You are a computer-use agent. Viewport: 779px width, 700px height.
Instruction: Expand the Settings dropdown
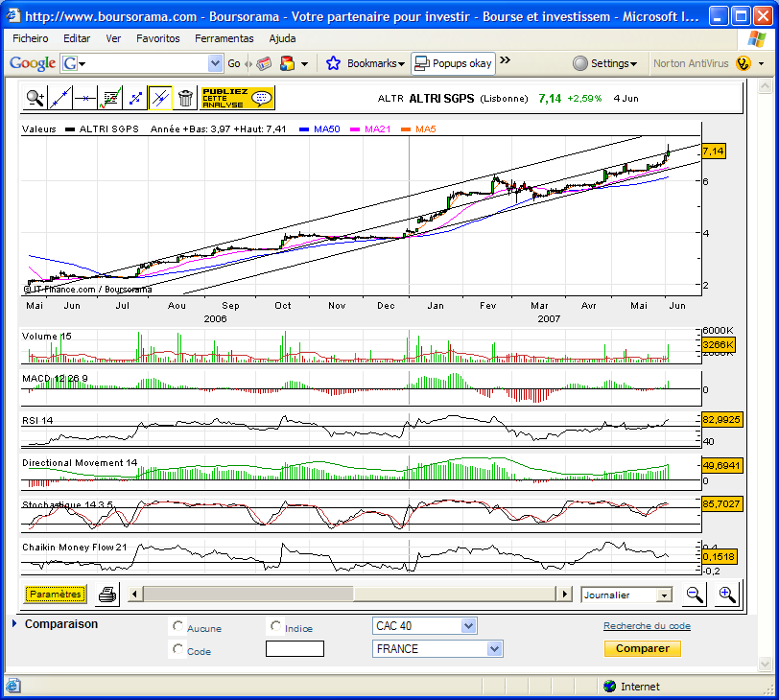tap(633, 64)
